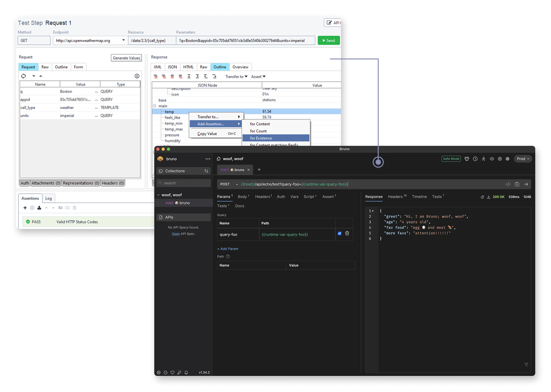
Task: Click the info icon in Request panel toolbar
Action: click(137, 76)
